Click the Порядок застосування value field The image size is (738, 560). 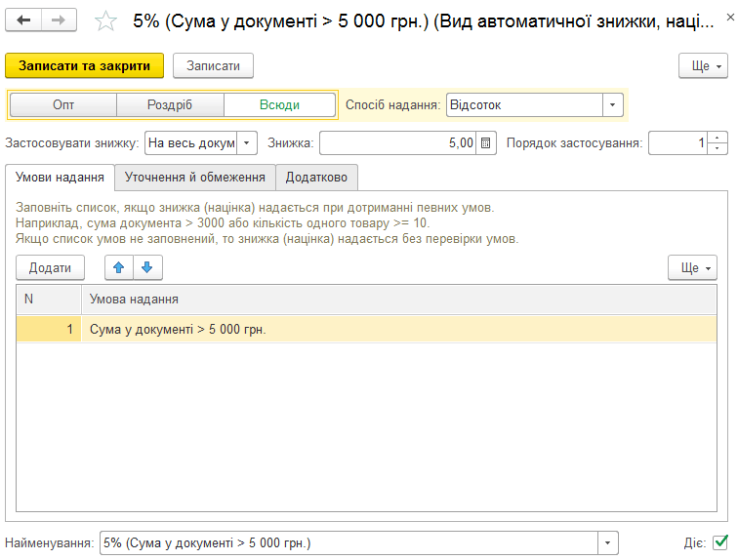(x=677, y=143)
